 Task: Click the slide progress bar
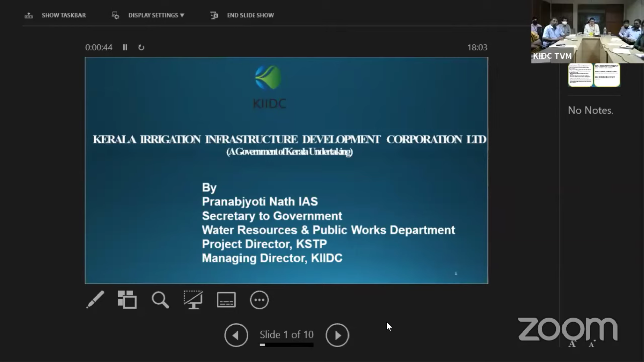pyautogui.click(x=286, y=345)
